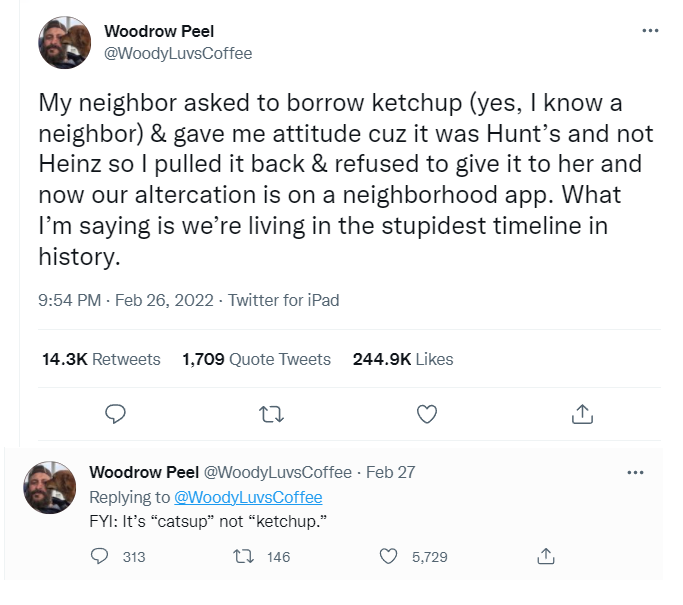The height and width of the screenshot is (605, 683).
Task: Open @WoodyLuvsCoffee mention in reply
Action: [x=248, y=497]
